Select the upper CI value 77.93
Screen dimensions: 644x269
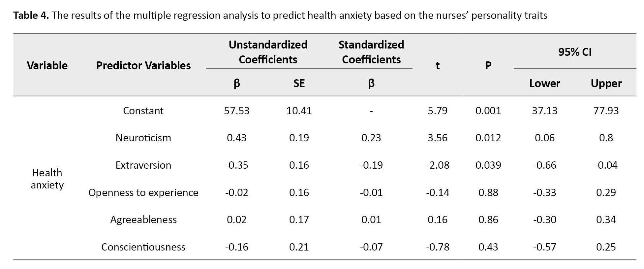pyautogui.click(x=606, y=111)
